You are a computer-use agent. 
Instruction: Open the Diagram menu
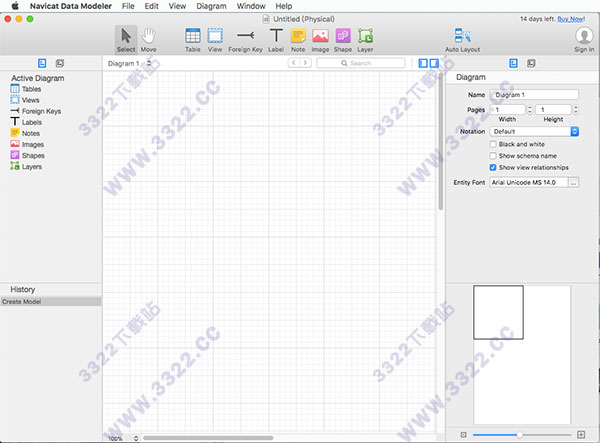point(211,6)
